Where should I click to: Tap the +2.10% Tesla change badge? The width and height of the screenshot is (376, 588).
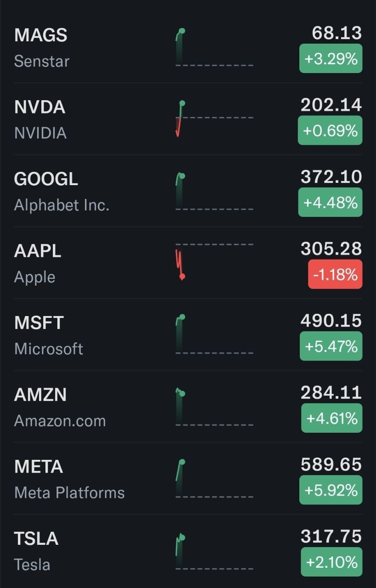tap(332, 562)
